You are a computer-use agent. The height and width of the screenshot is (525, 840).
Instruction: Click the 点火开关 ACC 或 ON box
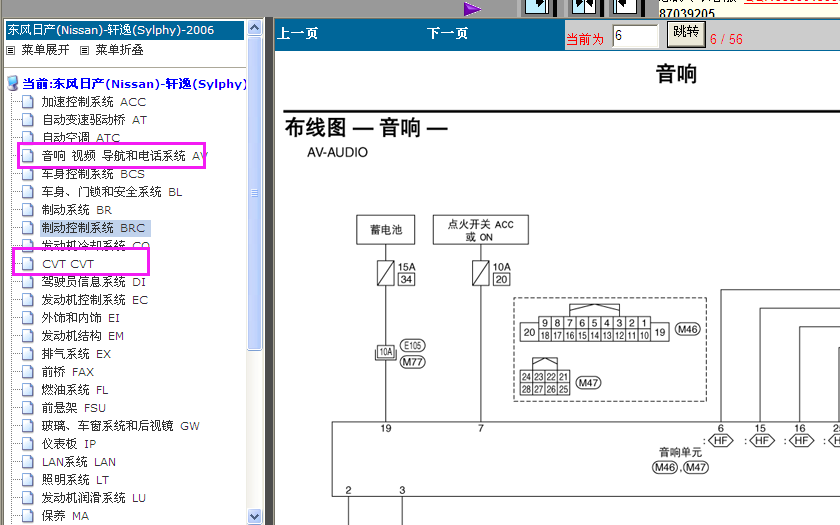(481, 230)
